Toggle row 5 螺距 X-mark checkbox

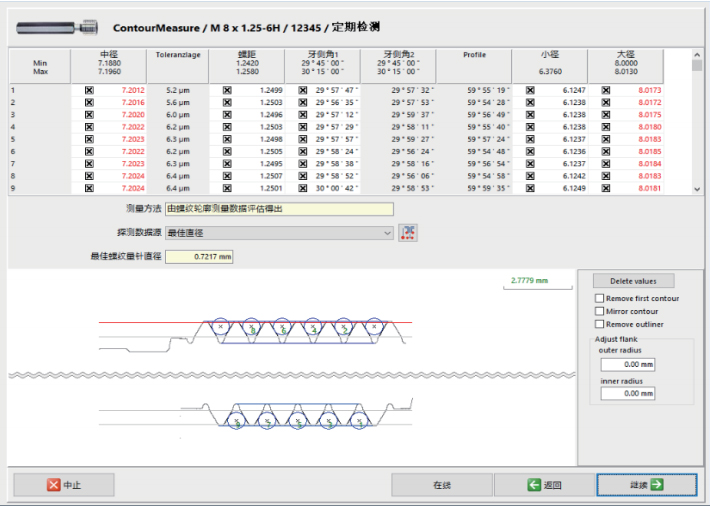[x=226, y=139]
